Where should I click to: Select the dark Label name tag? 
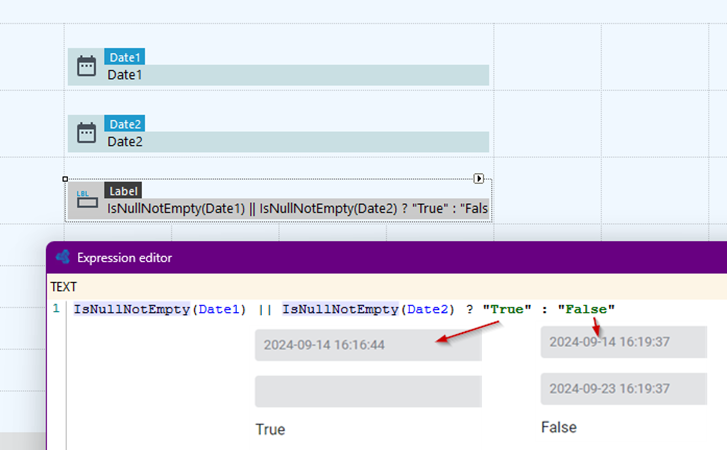click(x=123, y=190)
